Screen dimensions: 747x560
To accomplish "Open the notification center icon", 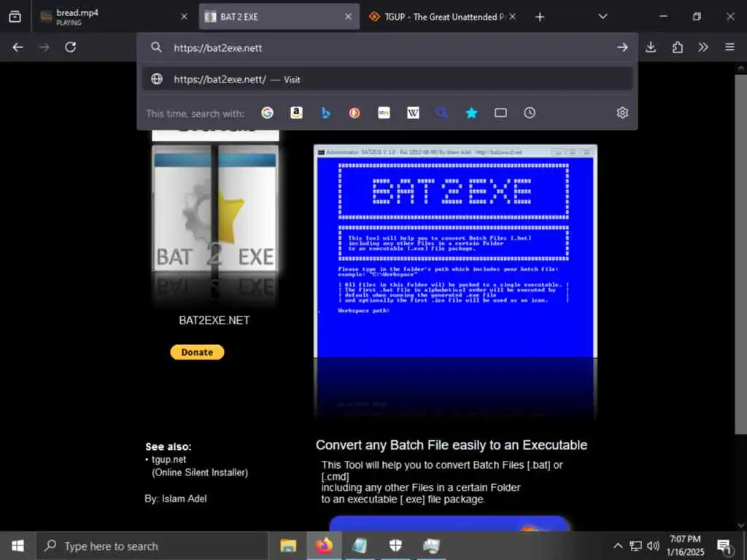I will pos(724,546).
